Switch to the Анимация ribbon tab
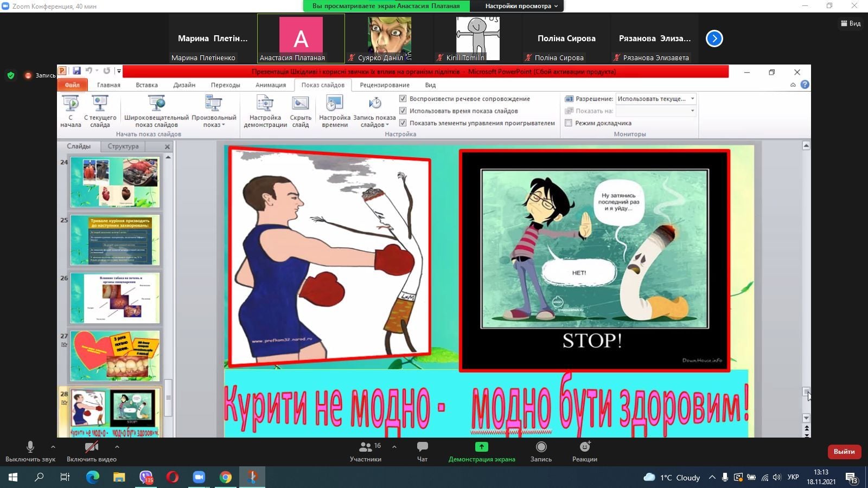The height and width of the screenshot is (488, 868). point(270,85)
